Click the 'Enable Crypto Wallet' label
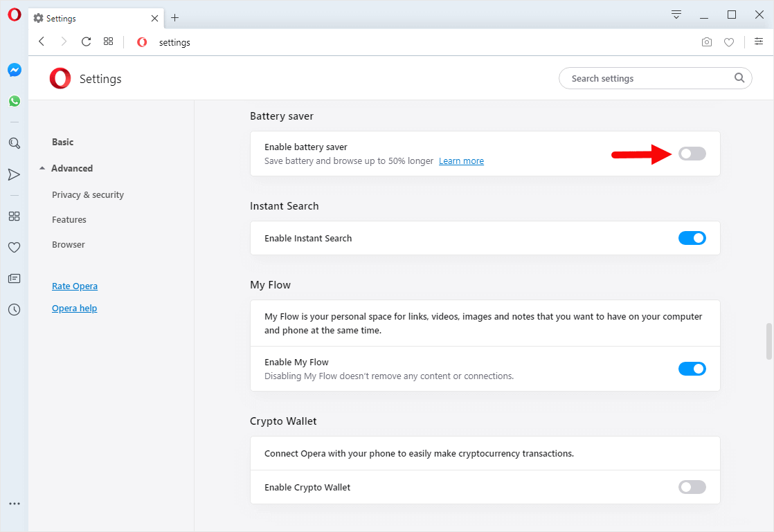Viewport: 774px width, 532px height. tap(307, 487)
